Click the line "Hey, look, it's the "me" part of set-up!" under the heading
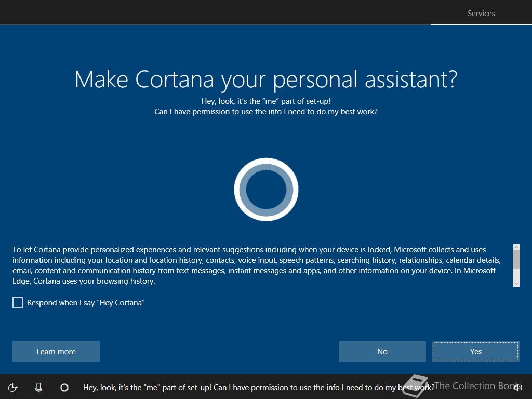532x399 pixels. [266, 101]
